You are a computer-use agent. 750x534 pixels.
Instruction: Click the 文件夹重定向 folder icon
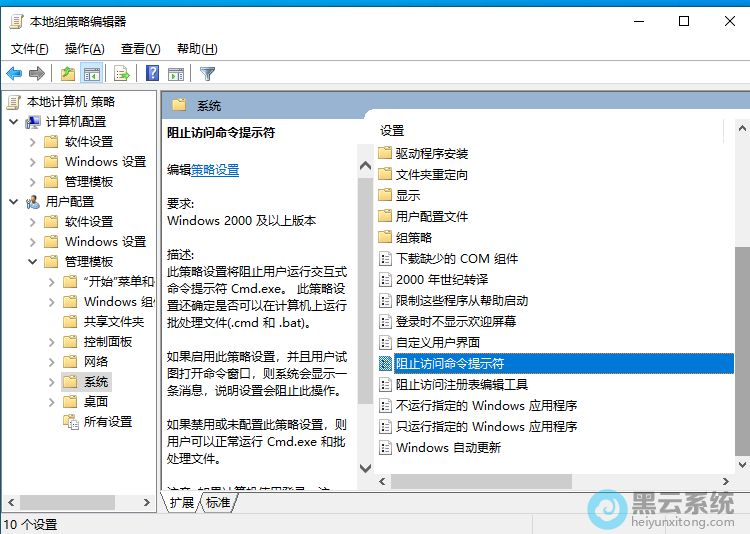click(x=385, y=174)
